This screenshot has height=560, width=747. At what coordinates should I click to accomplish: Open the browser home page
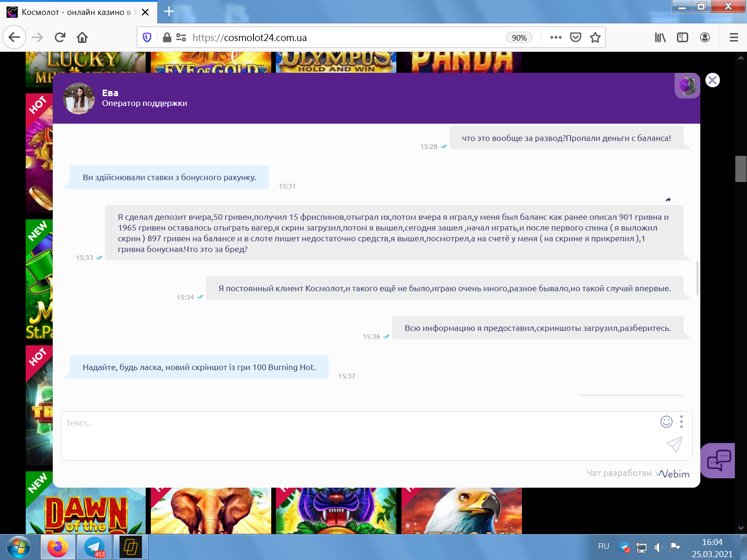[x=82, y=37]
